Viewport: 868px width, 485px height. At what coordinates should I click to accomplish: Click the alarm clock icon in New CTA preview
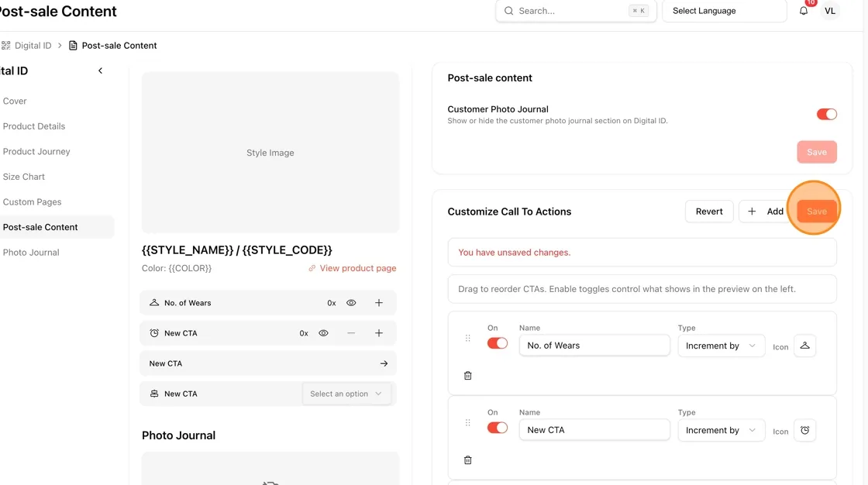[x=154, y=333]
